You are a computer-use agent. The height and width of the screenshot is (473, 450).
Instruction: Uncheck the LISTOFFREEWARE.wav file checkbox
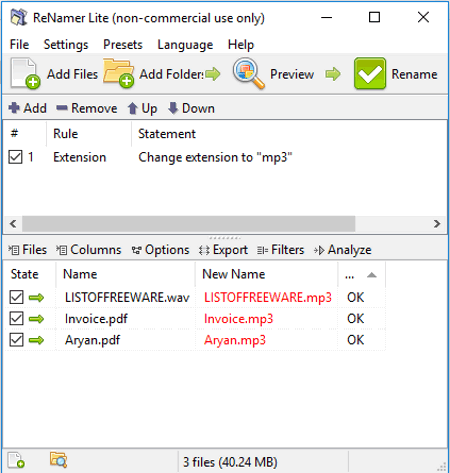pos(16,297)
